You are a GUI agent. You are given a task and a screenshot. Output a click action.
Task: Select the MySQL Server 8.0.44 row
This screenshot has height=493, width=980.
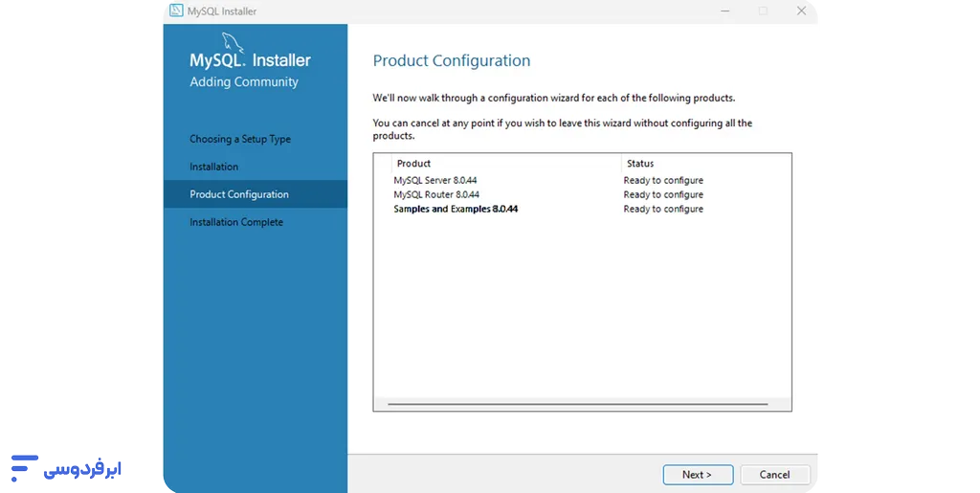coord(582,180)
